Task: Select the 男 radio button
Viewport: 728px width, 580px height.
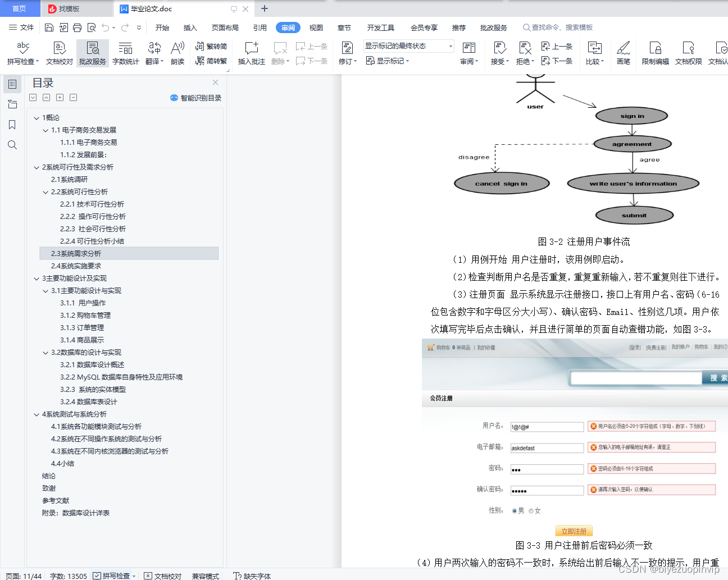Action: point(515,511)
